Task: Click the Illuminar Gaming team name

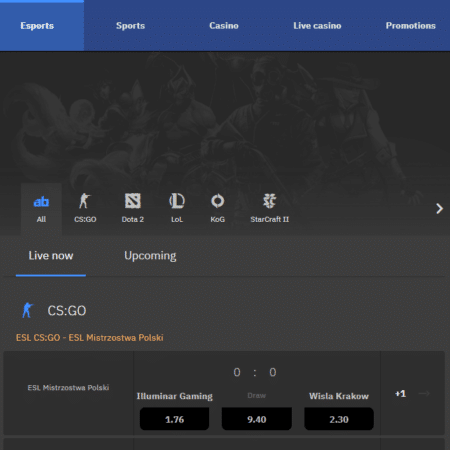Action: click(175, 396)
